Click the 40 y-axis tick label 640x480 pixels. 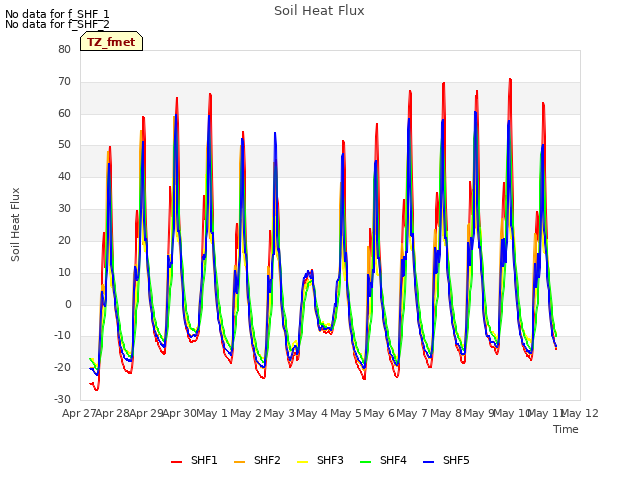click(64, 177)
